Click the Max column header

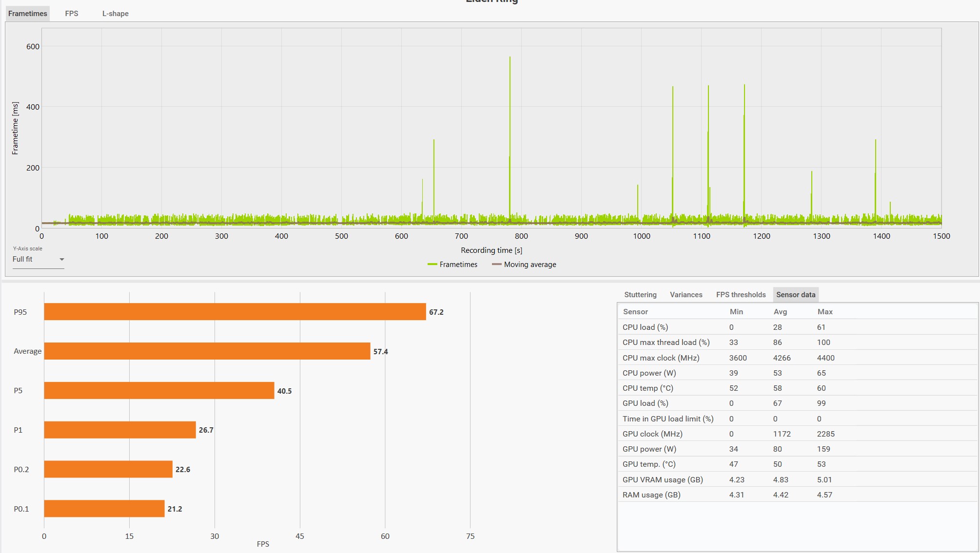click(825, 312)
